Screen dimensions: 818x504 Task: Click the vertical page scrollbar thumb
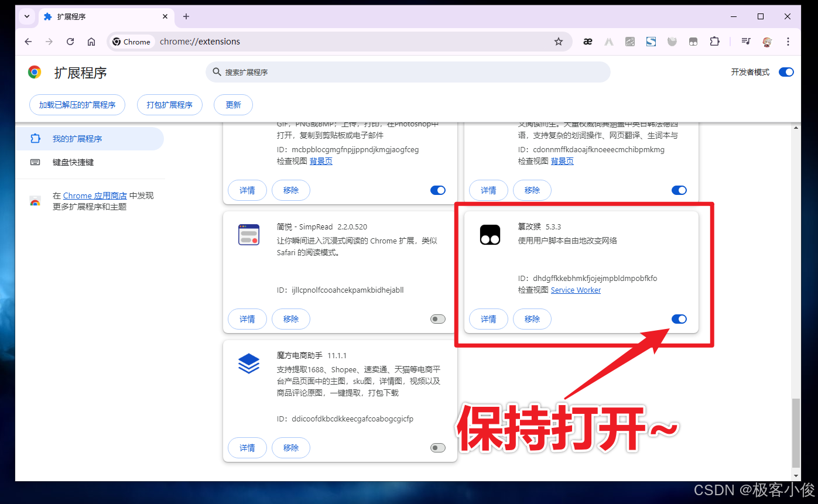[x=795, y=433]
